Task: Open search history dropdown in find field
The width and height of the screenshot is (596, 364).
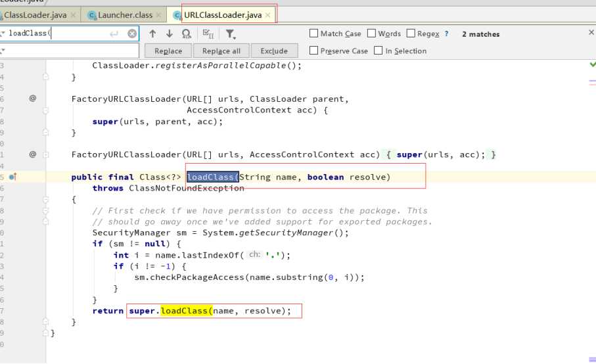Action: 3,34
